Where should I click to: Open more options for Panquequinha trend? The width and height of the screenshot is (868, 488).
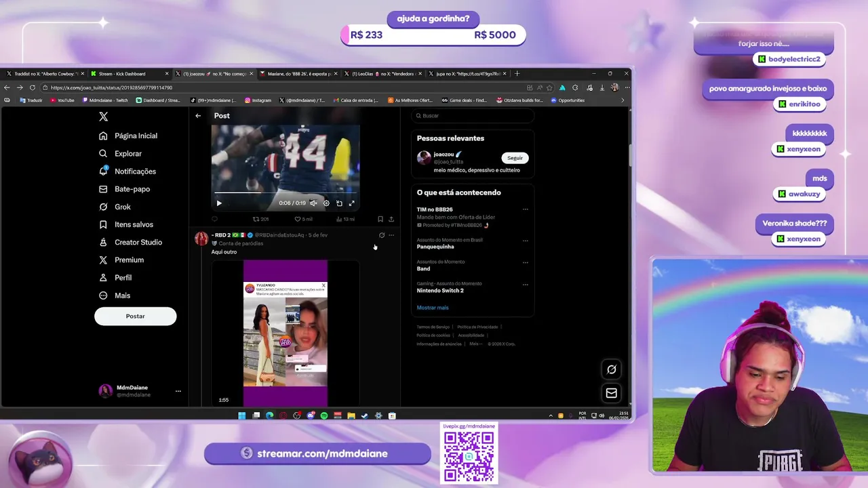click(525, 241)
